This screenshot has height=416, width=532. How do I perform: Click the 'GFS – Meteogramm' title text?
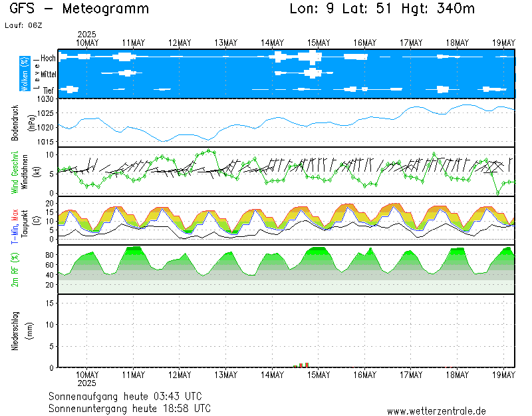tap(79, 9)
